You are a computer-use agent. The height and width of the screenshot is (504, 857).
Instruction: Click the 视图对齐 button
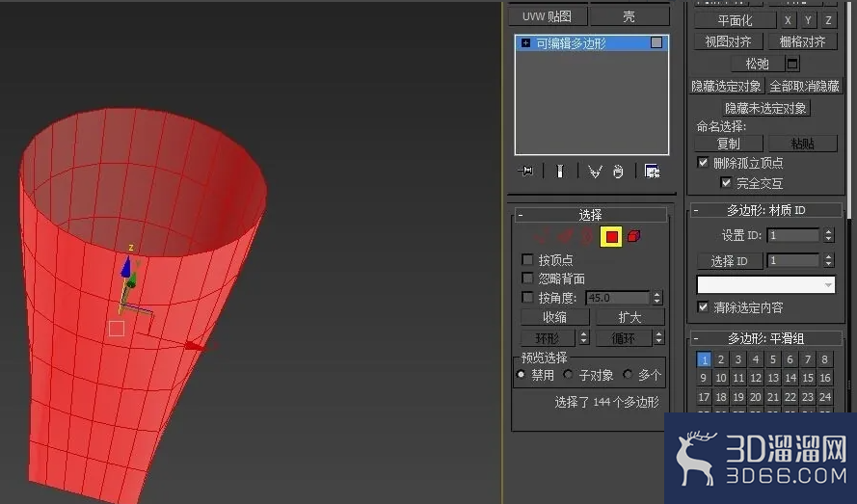click(x=728, y=41)
